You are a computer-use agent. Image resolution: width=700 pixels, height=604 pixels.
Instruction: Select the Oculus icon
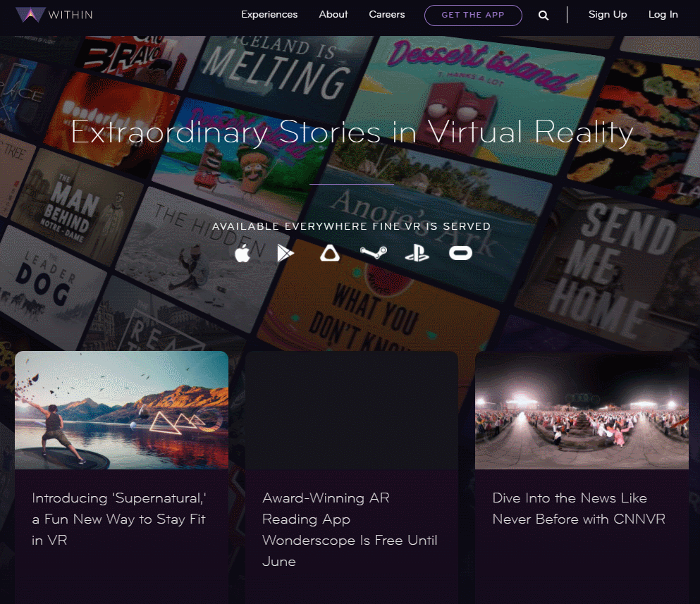coord(460,254)
